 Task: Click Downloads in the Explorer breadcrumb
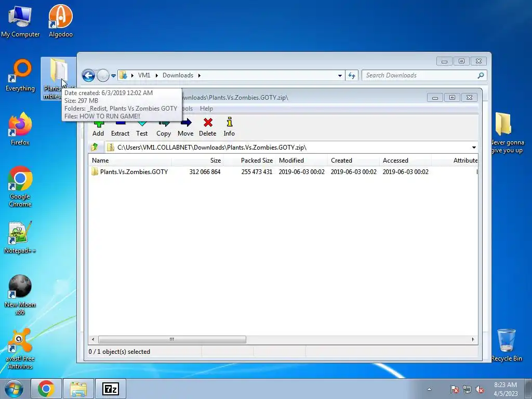178,75
